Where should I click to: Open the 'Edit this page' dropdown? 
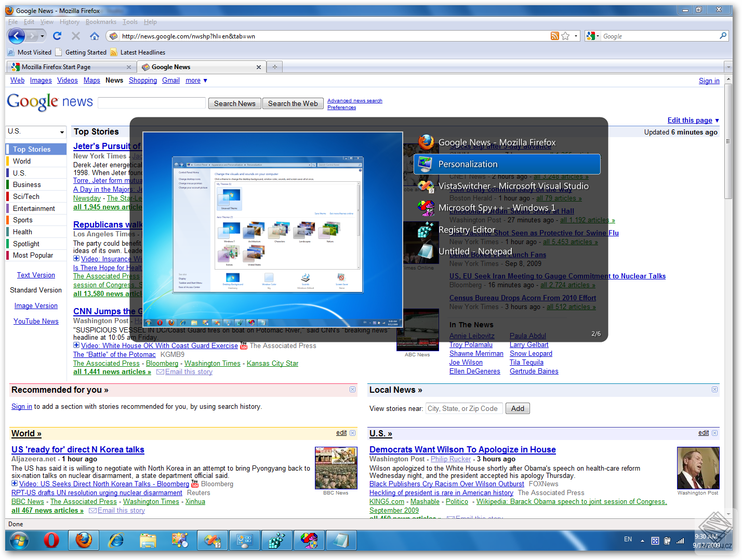(693, 120)
